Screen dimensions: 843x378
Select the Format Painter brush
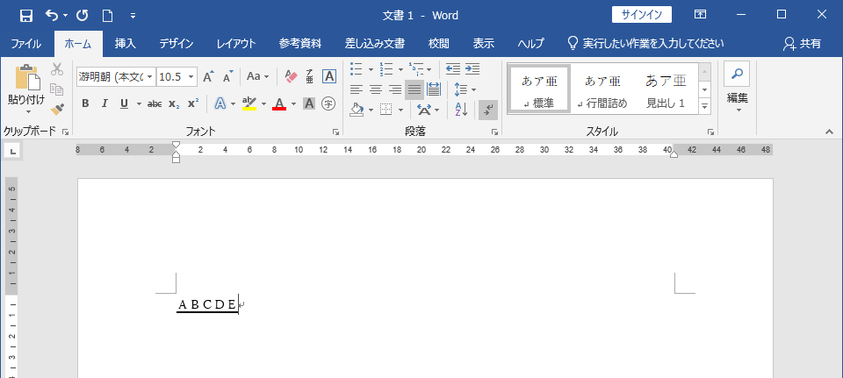click(x=57, y=109)
